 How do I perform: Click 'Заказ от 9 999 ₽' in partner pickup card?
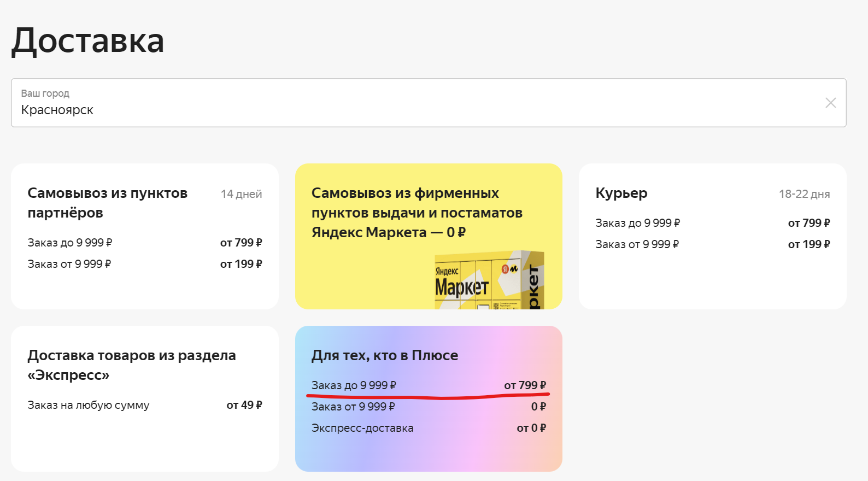point(69,264)
